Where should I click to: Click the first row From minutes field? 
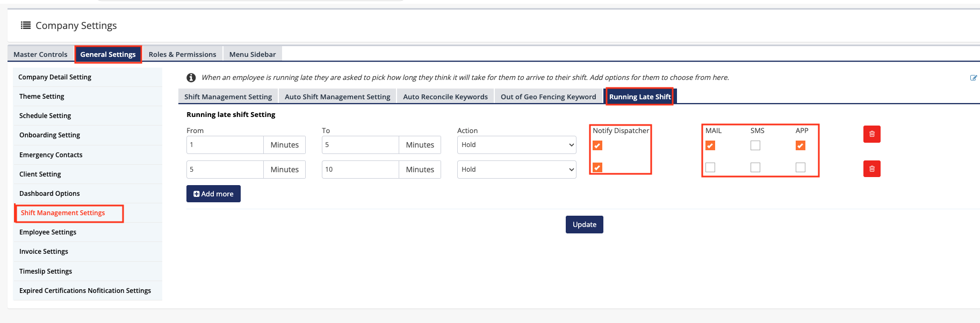[x=225, y=145]
